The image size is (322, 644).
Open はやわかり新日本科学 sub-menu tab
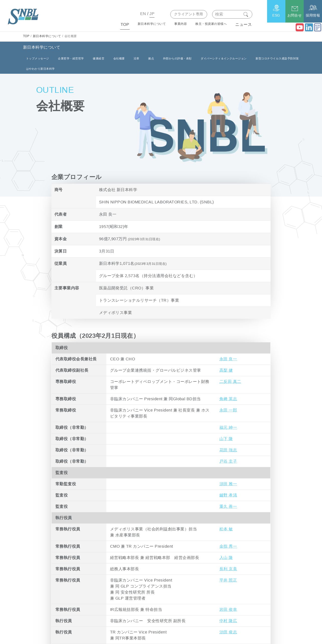coord(40,69)
